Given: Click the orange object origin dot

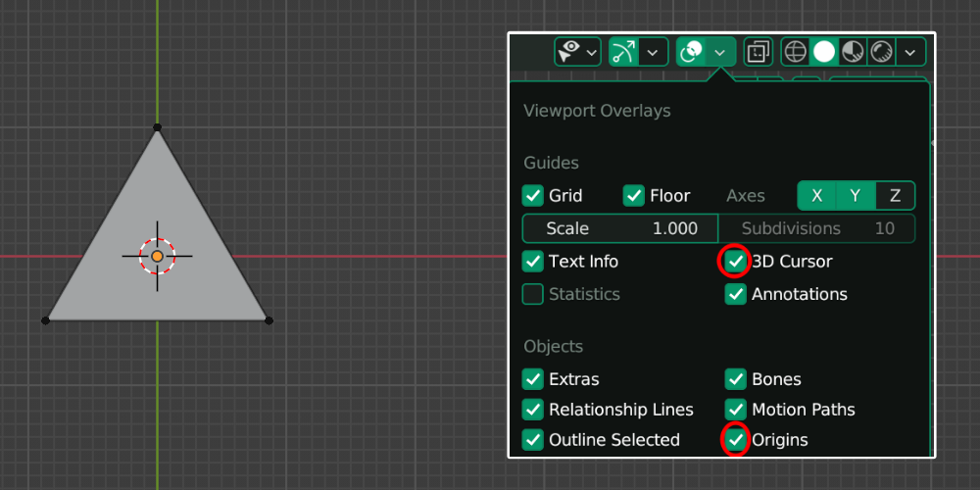Looking at the screenshot, I should (158, 256).
